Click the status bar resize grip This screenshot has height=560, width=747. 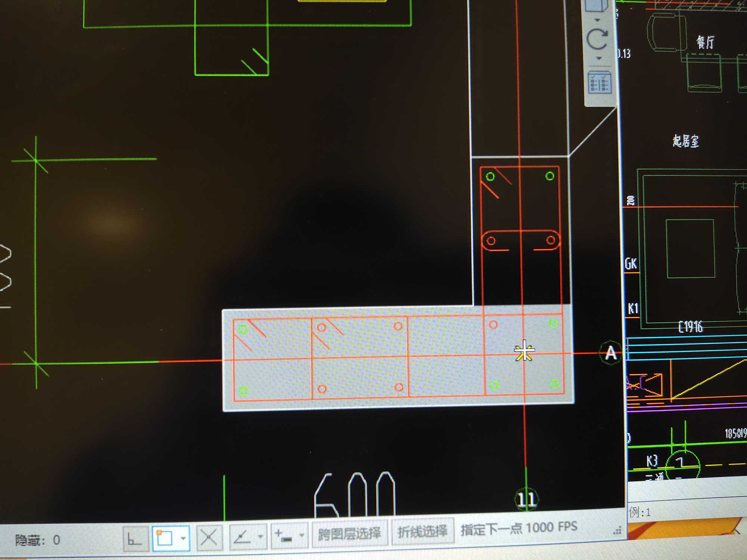617,530
